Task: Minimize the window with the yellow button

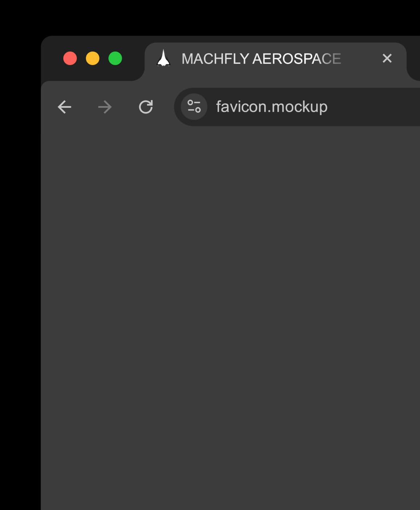Action: click(x=92, y=58)
